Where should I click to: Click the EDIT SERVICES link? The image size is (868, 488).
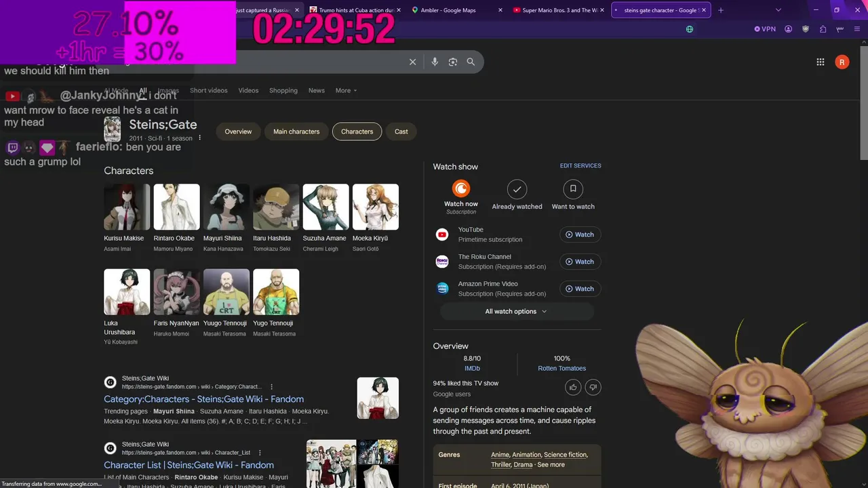[580, 165]
